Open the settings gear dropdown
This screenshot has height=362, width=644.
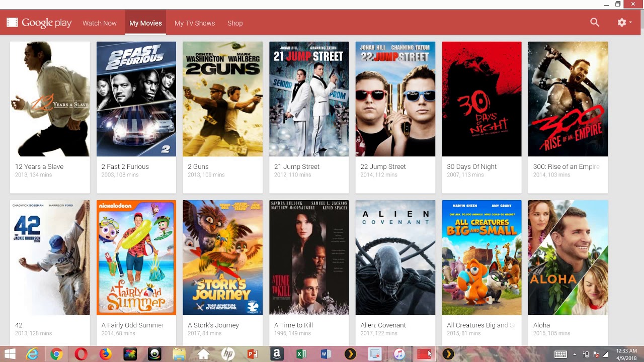tap(624, 23)
